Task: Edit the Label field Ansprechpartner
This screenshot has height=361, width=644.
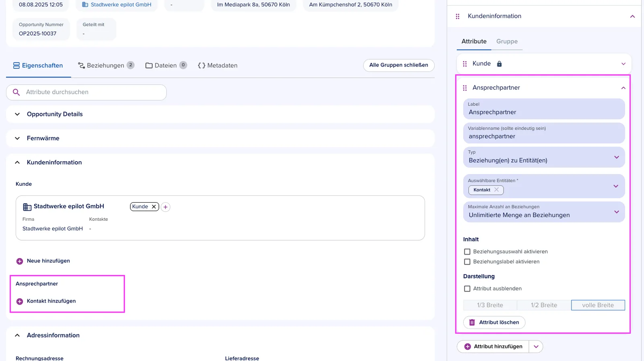Action: 544,109
